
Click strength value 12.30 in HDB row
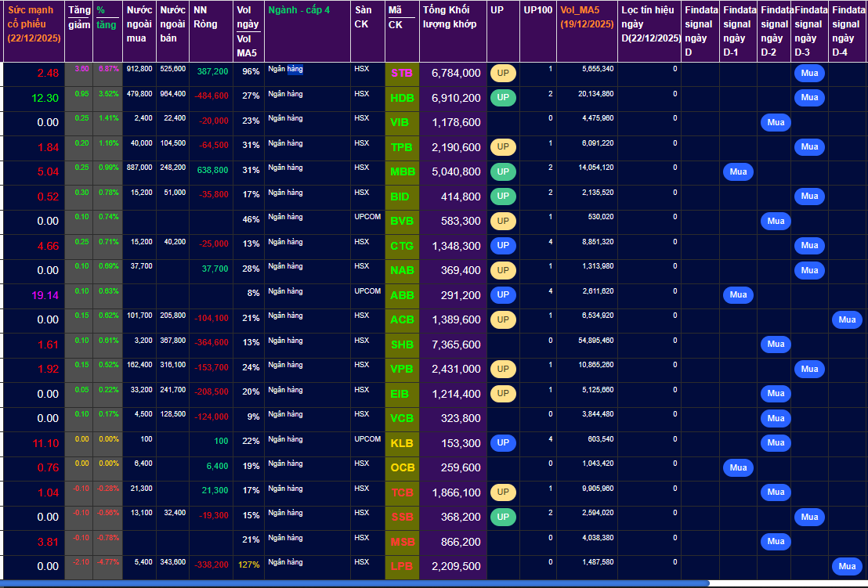tap(45, 98)
